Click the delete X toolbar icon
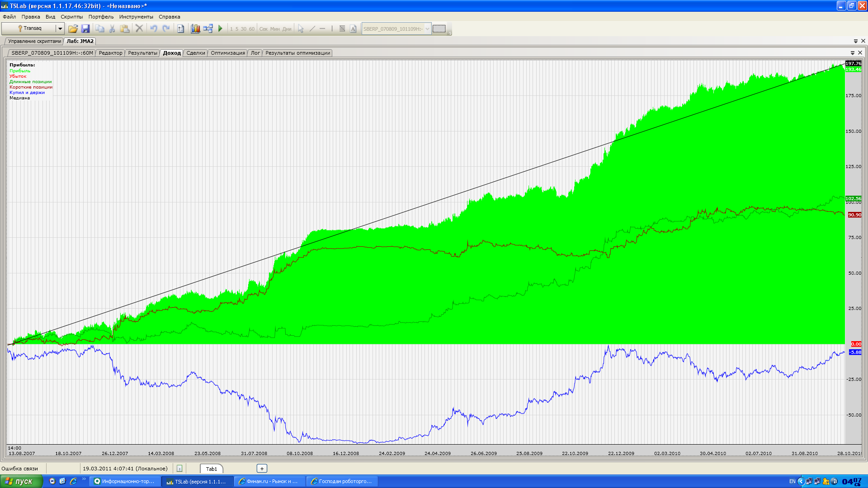868x488 pixels. click(x=139, y=28)
